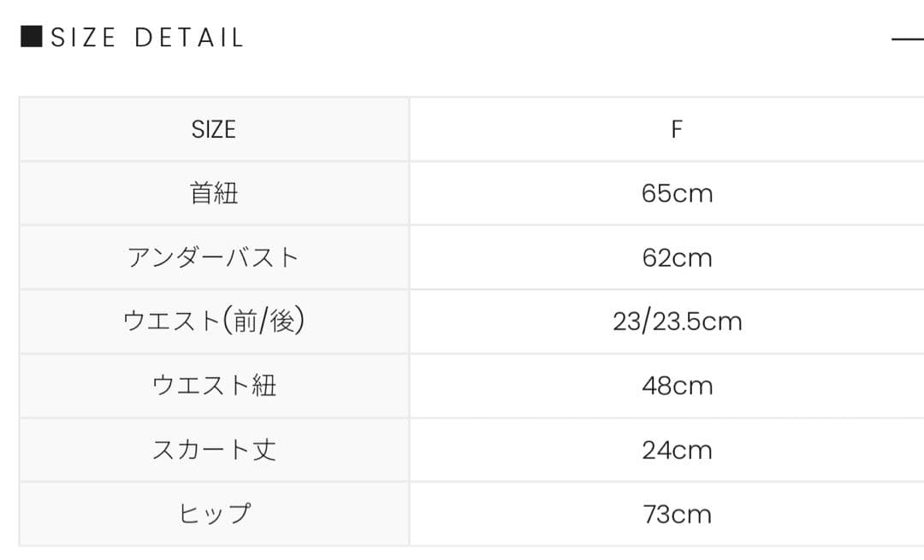924x560 pixels.
Task: Select the 65cm neck strap value
Action: (x=677, y=193)
